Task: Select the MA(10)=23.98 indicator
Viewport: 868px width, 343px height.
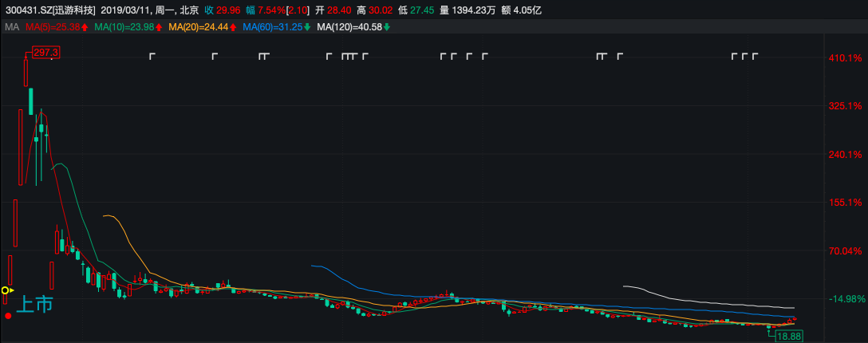Action: (126, 27)
